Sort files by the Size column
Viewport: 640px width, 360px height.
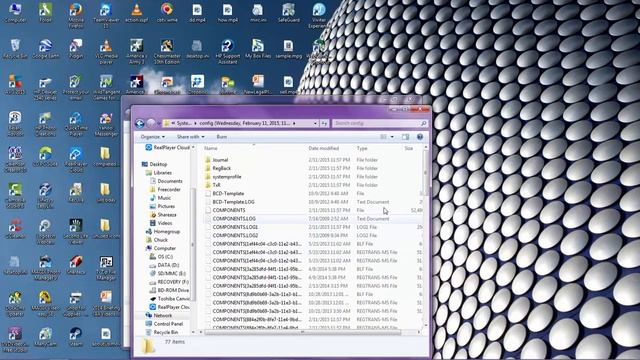point(412,148)
